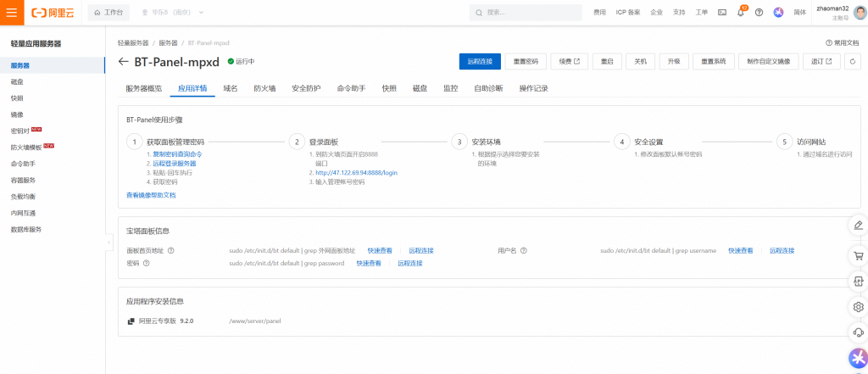
Task: Click the 重置系统 button
Action: [714, 62]
